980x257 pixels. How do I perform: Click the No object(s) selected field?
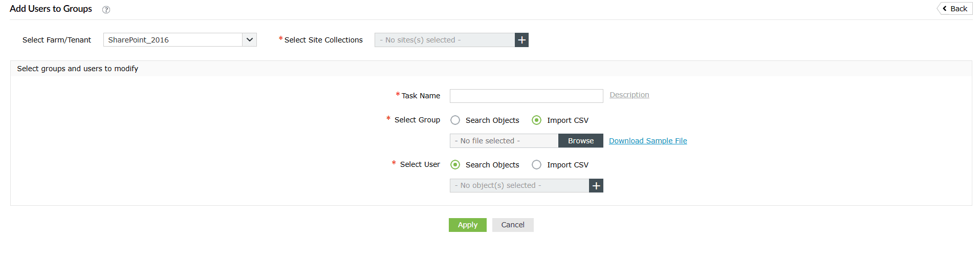[519, 186]
